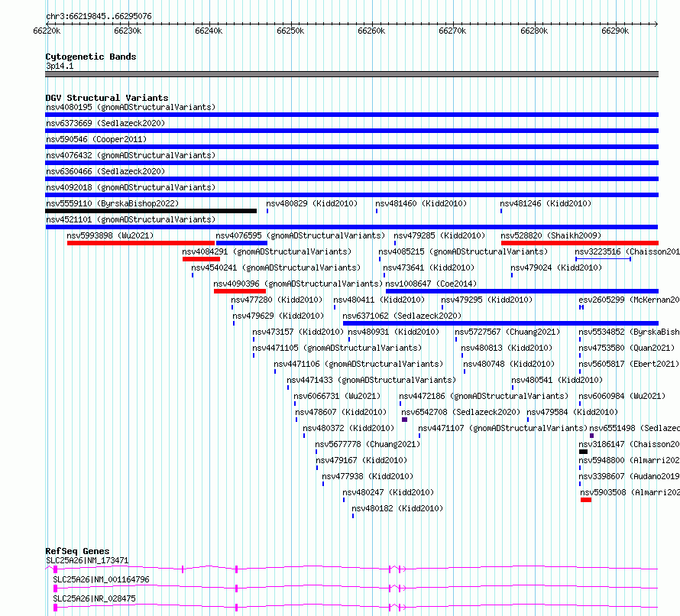The height and width of the screenshot is (616, 680).
Task: Select SLC25A26|NM_173471 transcript label
Action: click(x=88, y=560)
